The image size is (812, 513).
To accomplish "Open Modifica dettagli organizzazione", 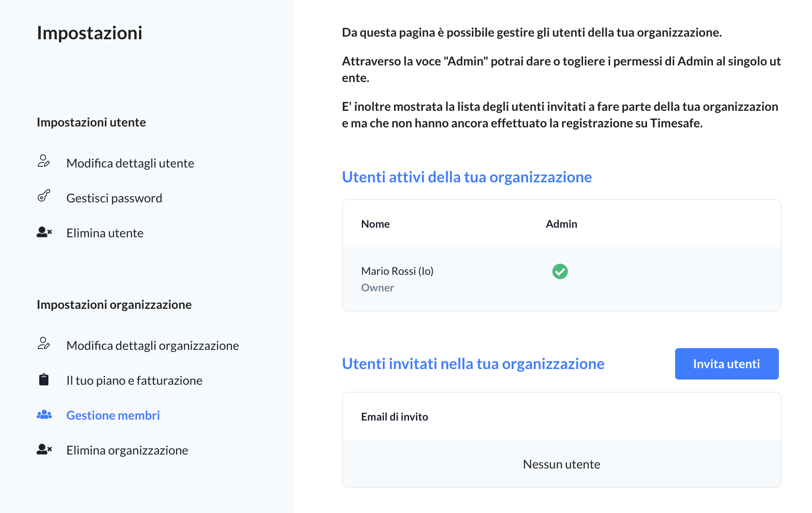I will (153, 345).
